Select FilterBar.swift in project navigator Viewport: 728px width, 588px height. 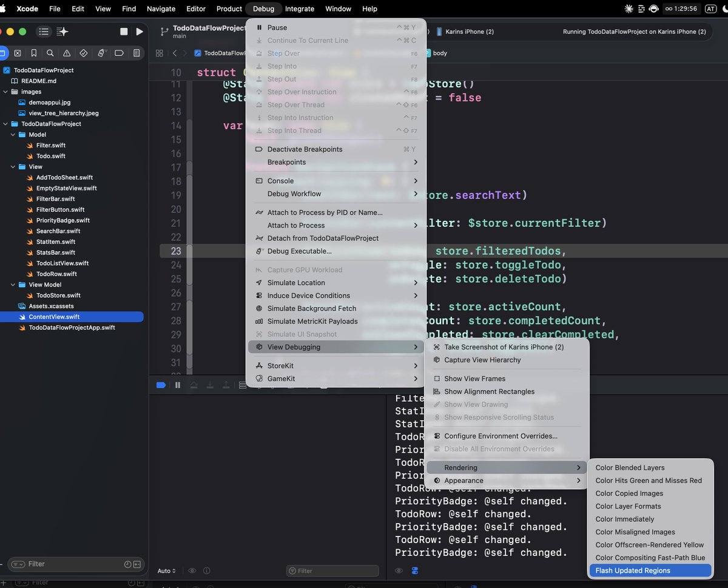tap(55, 199)
